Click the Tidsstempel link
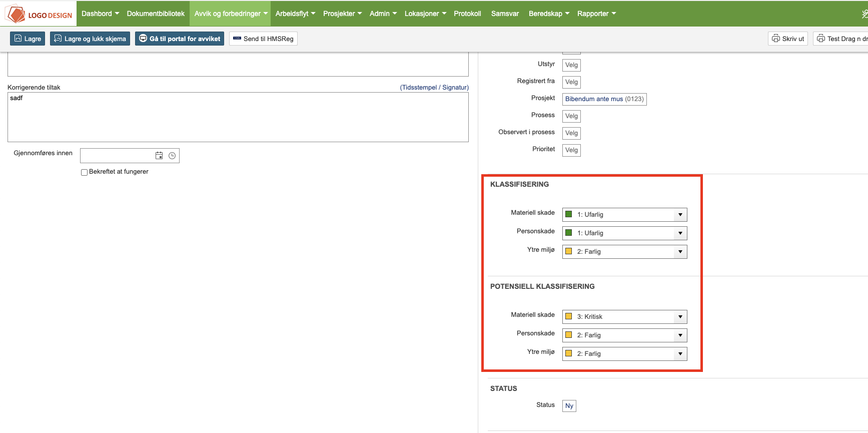 click(419, 88)
